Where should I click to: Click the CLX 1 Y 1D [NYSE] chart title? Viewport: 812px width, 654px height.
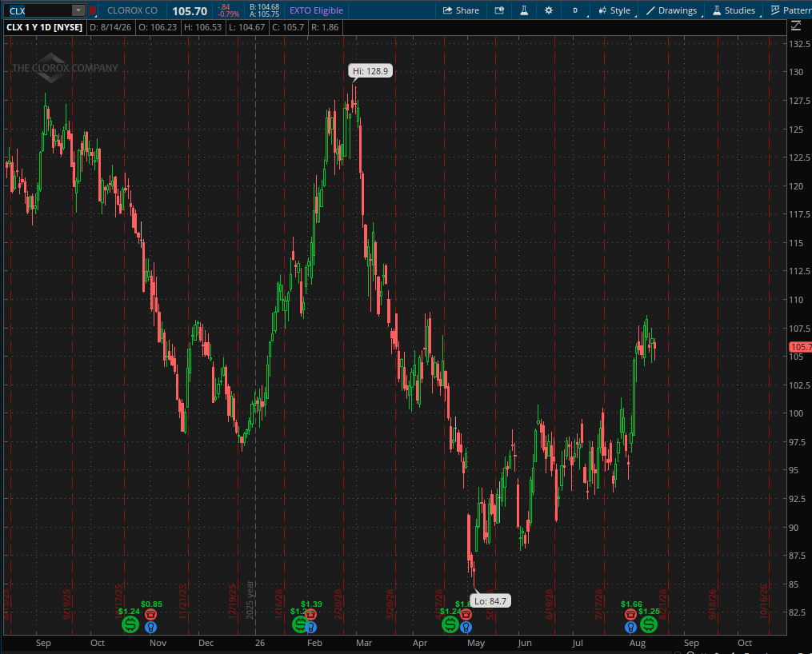[x=44, y=27]
